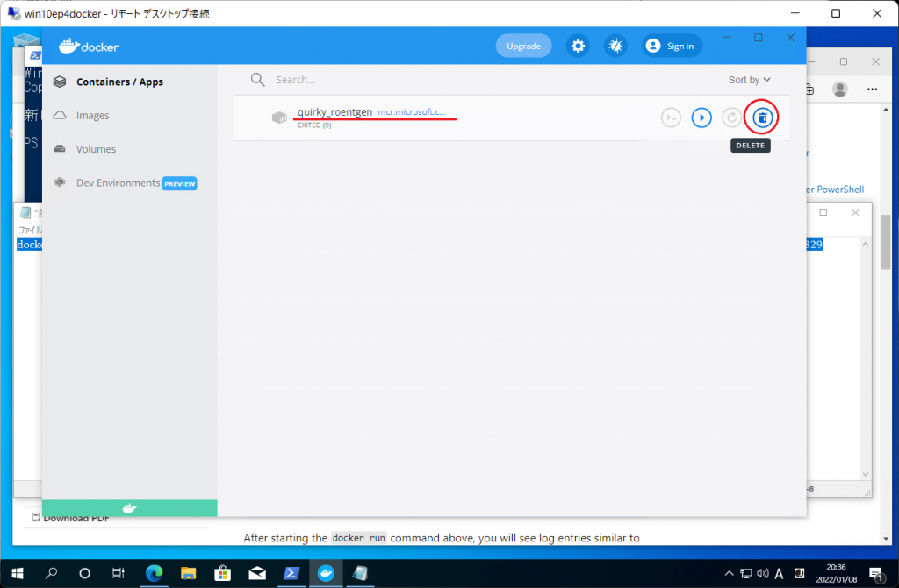Screen dimensions: 899x588
Task: Maximize the Docker Desktop window
Action: tap(758, 38)
